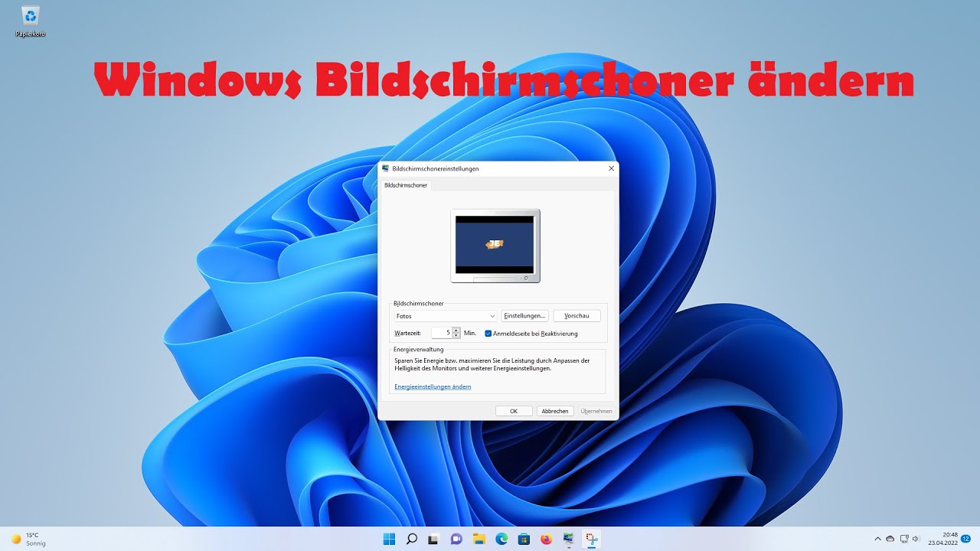The height and width of the screenshot is (551, 980).
Task: Open the clock and date 23.04.2022
Action: (x=942, y=539)
